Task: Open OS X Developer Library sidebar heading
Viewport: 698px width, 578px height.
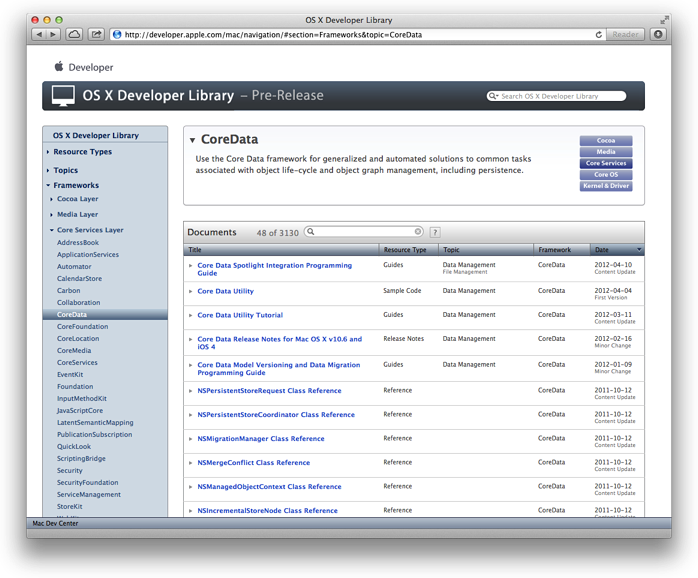Action: pos(96,135)
